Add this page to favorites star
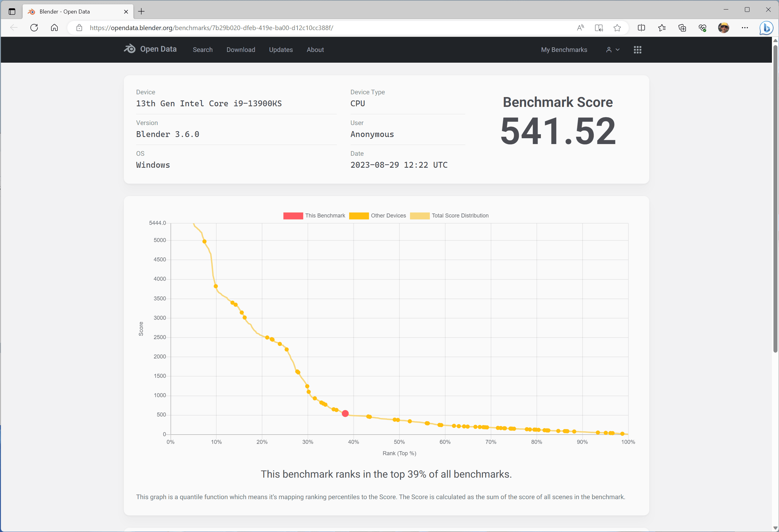This screenshot has height=532, width=779. [x=617, y=28]
